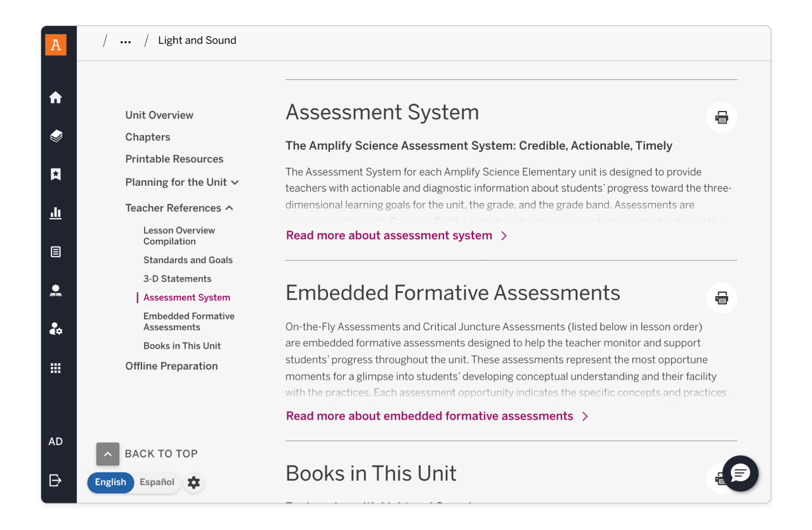The image size is (812, 530).
Task: Open Read more about embedded formative assessments
Action: pyautogui.click(x=429, y=416)
